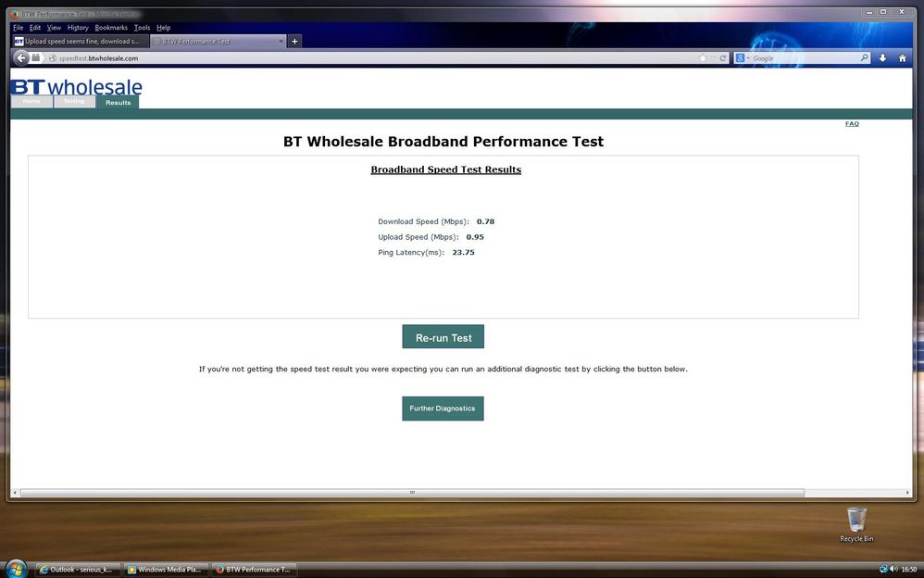Open the Downloads arrow icon
924x578 pixels.
[x=882, y=57]
